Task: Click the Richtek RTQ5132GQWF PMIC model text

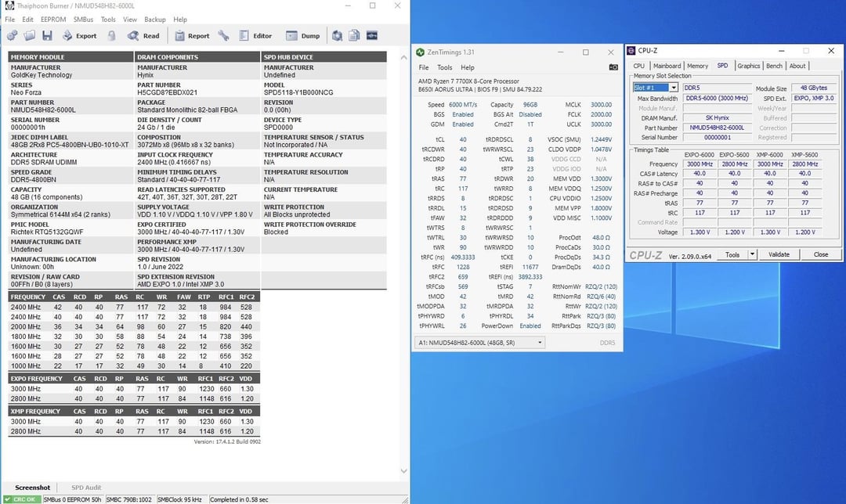Action: tap(47, 232)
